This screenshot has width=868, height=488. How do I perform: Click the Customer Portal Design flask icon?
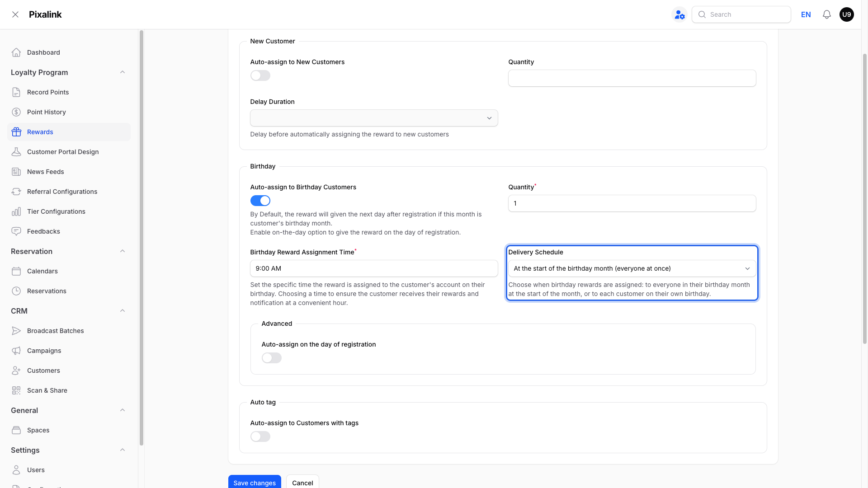click(x=16, y=152)
